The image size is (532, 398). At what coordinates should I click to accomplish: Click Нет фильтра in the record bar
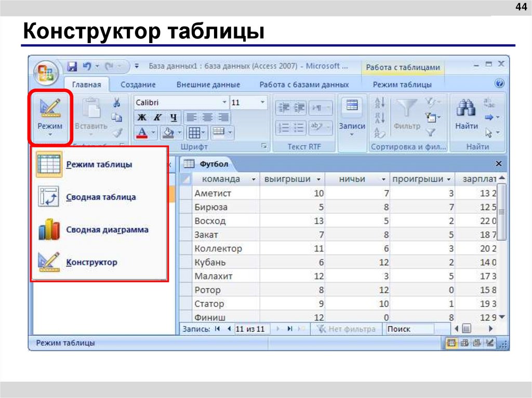click(x=348, y=329)
